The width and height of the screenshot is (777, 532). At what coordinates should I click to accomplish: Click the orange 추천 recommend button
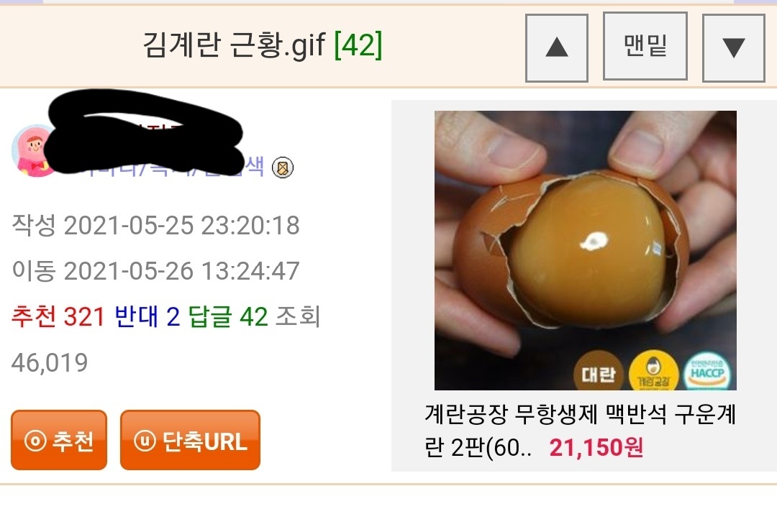(59, 440)
